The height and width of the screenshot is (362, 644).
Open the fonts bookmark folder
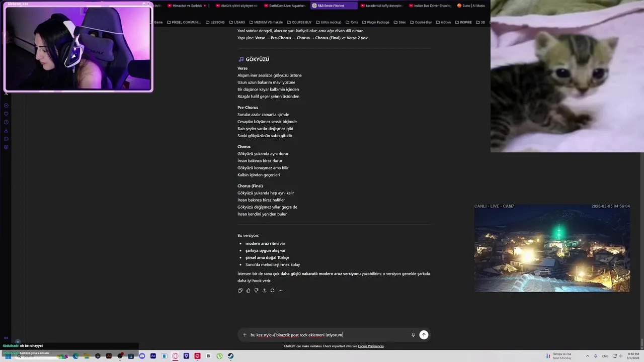[x=351, y=22]
